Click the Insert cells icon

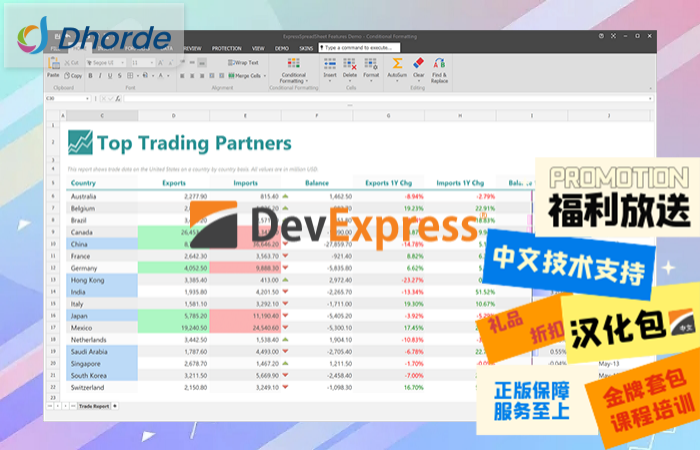(330, 64)
